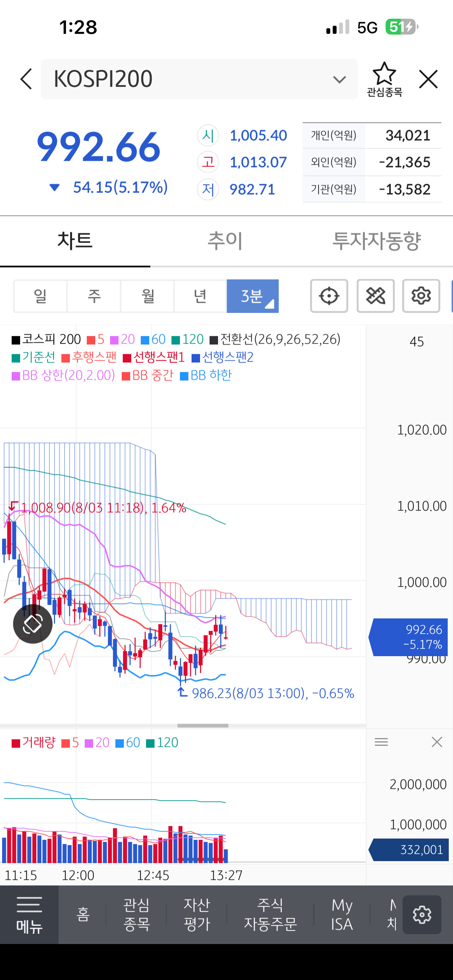Select the 주 weekly period toggle
The image size is (453, 980).
94,296
